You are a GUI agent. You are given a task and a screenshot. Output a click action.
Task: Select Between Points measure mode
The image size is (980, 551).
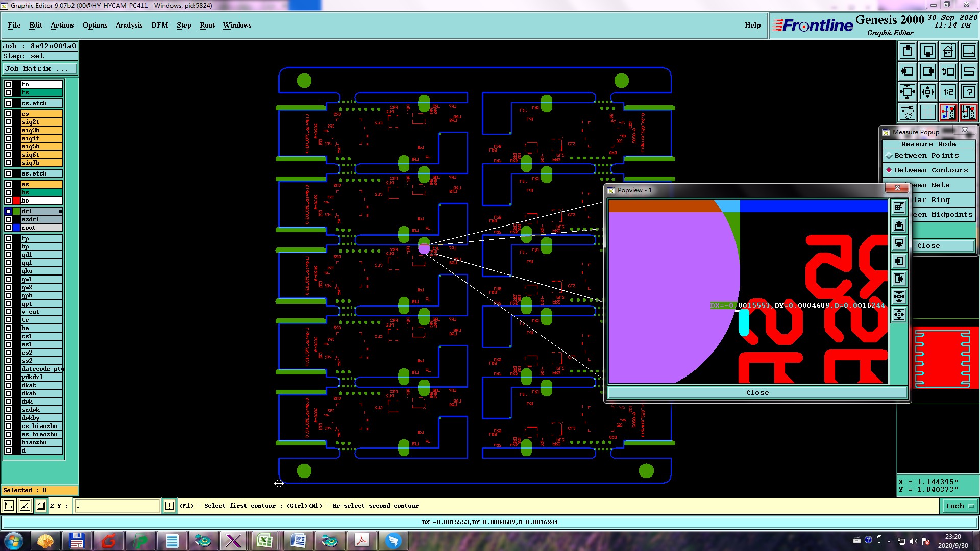click(927, 156)
